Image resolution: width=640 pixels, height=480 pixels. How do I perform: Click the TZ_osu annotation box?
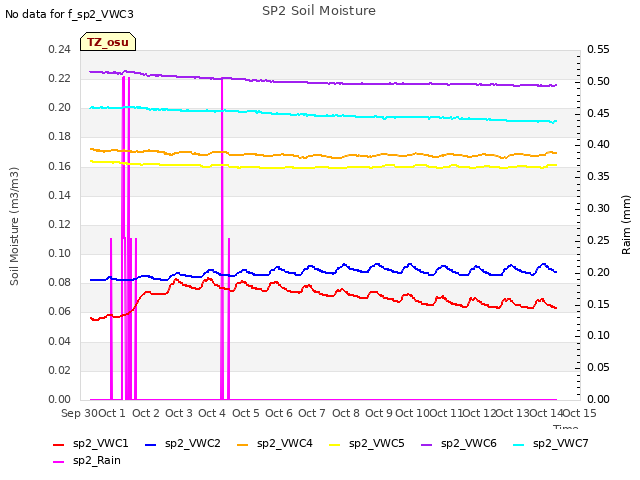click(108, 42)
